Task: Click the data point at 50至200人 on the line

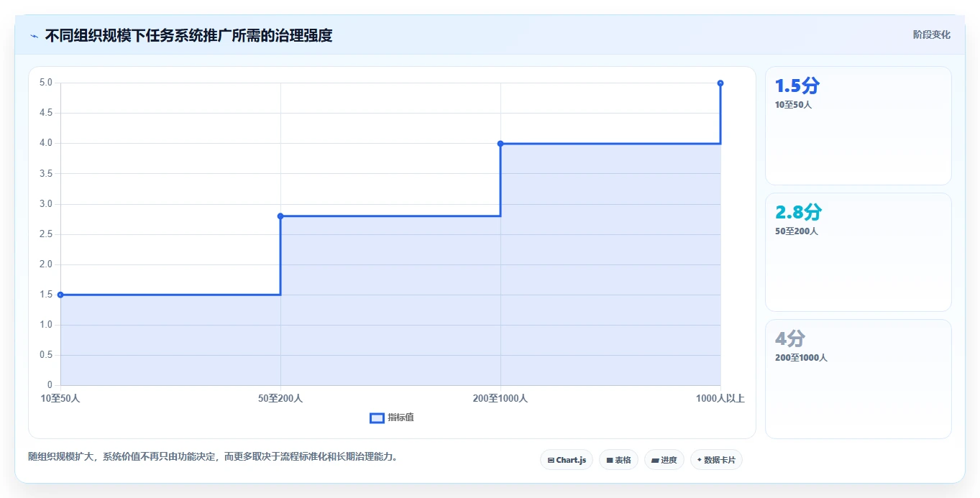Action: coord(280,216)
